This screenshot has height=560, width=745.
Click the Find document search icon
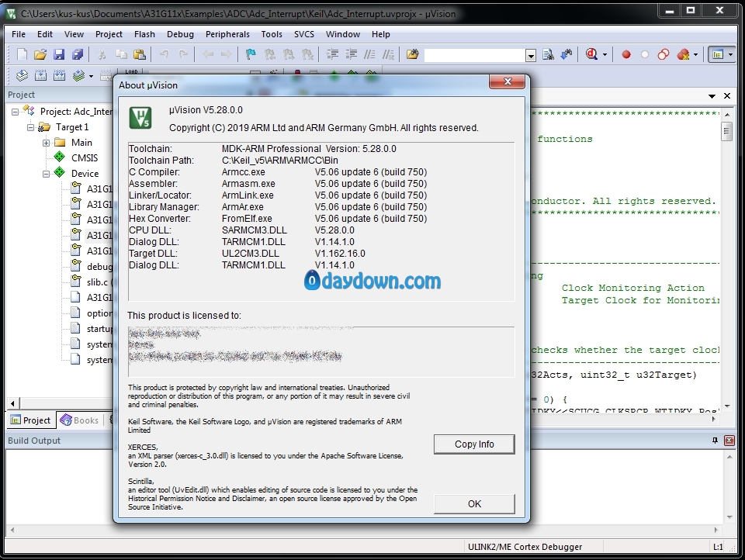549,54
